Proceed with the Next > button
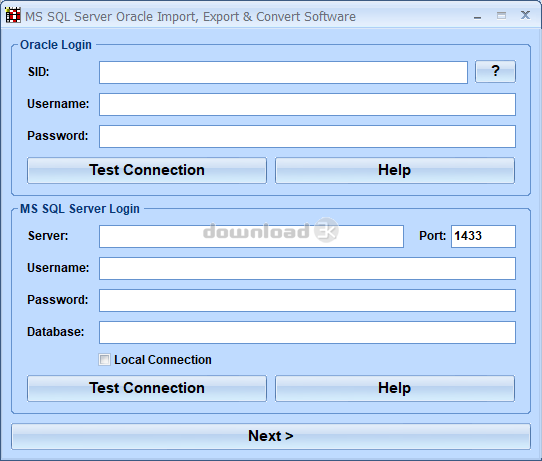The height and width of the screenshot is (461, 542). tap(271, 436)
